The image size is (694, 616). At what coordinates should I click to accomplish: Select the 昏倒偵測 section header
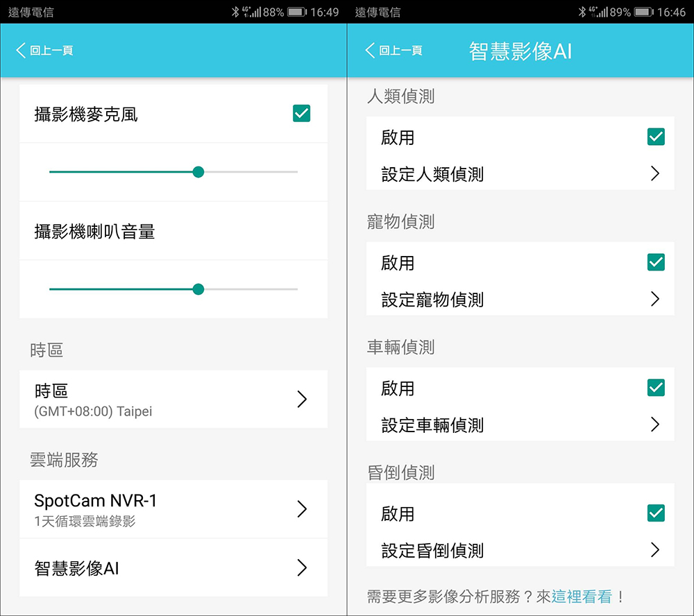[x=401, y=472]
